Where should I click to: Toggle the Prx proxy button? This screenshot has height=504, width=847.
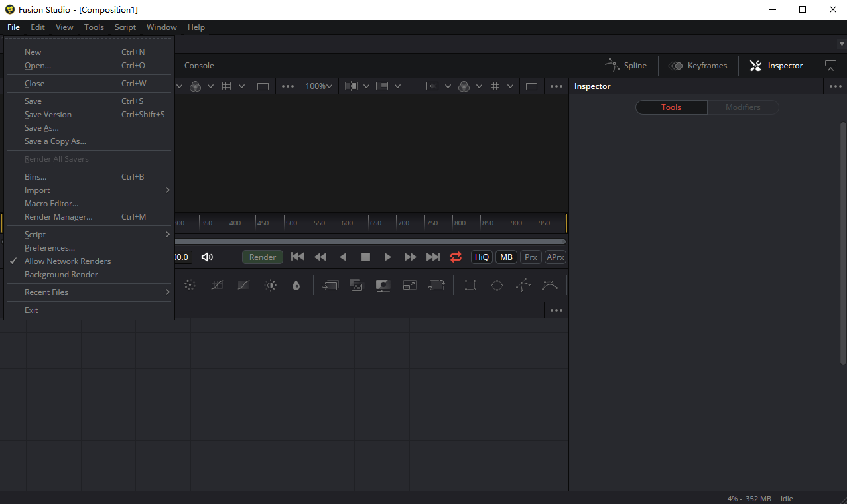click(531, 257)
